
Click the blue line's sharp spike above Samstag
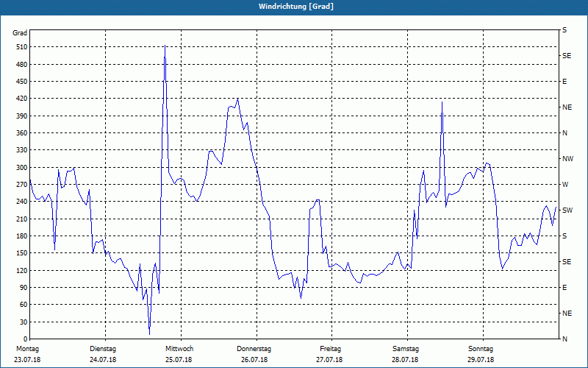pos(442,102)
